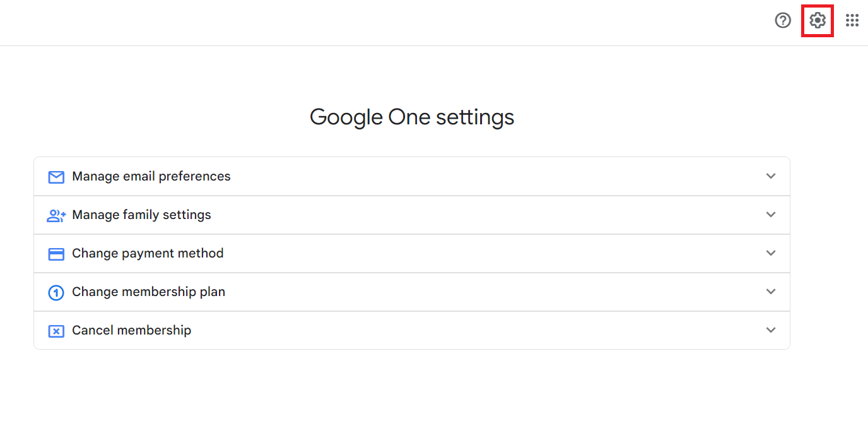Click the blue X cancel membership icon
The image size is (868, 433).
point(56,331)
